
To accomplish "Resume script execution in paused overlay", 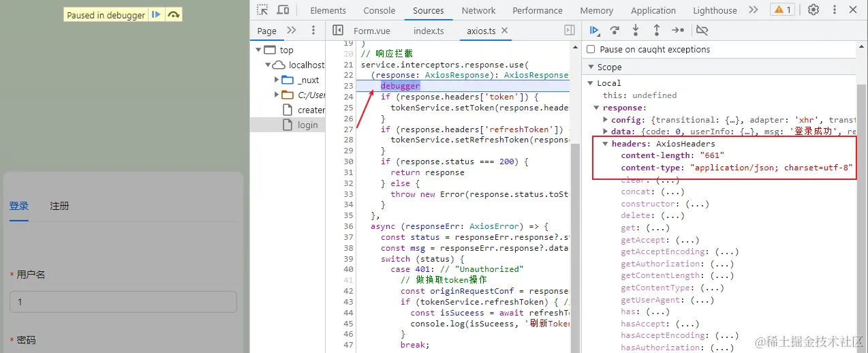I will (x=156, y=15).
